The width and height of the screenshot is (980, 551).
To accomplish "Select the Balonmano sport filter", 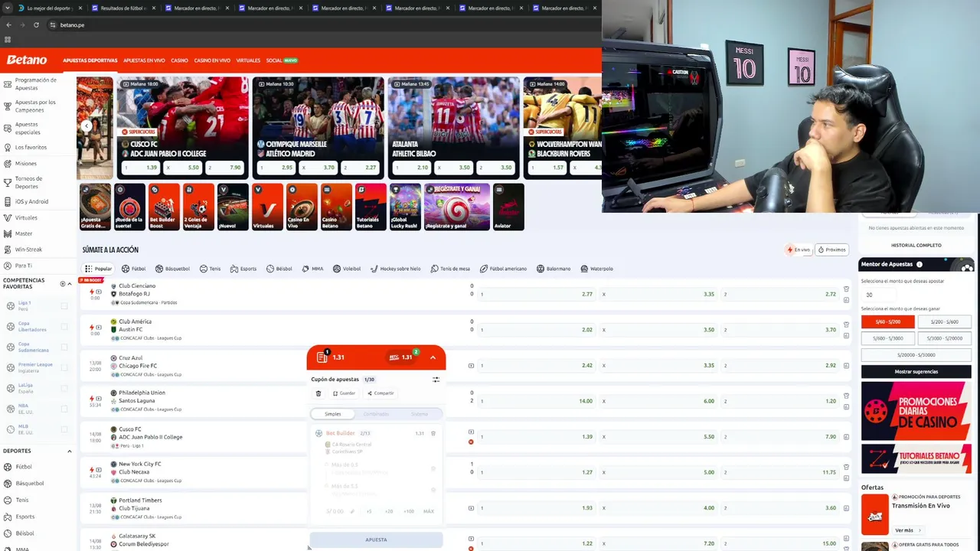I will (554, 269).
